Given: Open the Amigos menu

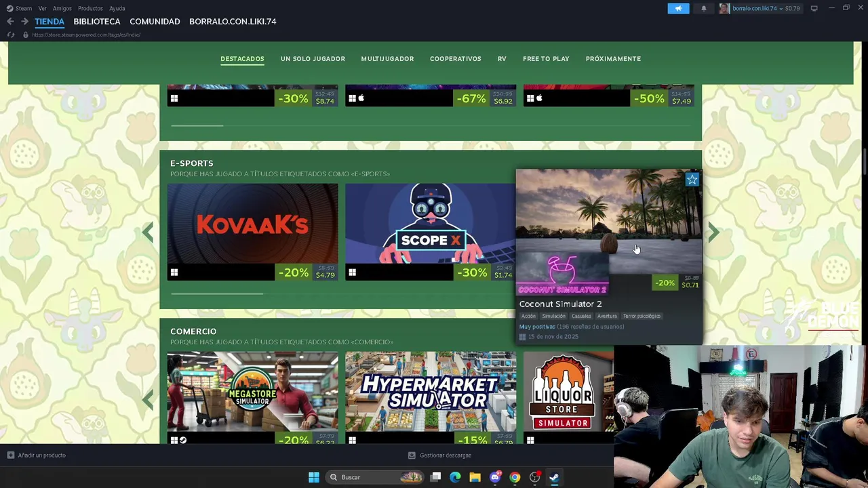Looking at the screenshot, I should tap(62, 8).
